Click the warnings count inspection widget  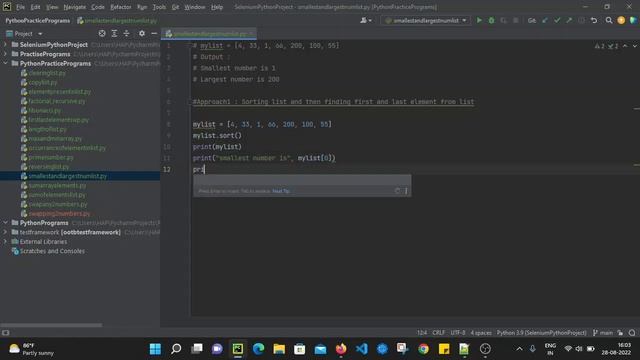[606, 46]
